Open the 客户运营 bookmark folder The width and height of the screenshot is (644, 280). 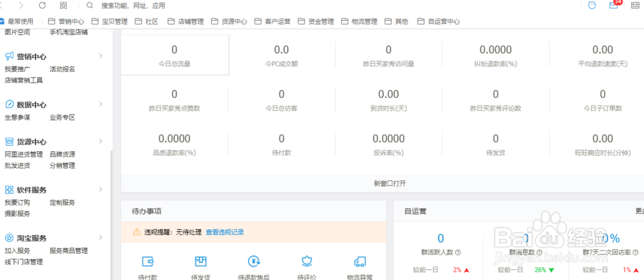272,21
